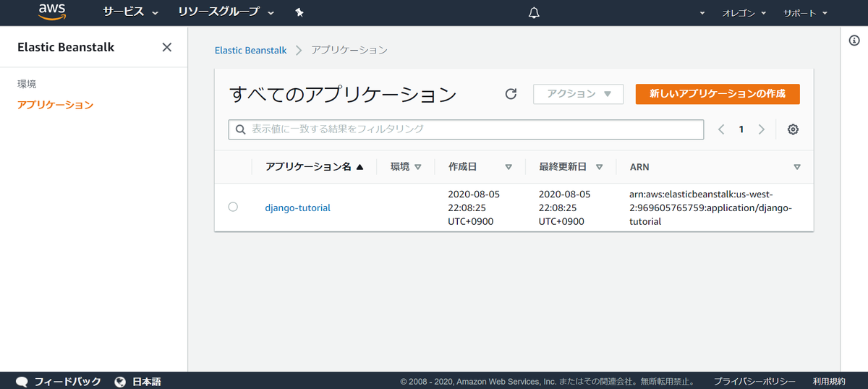
Task: Open 利用規約 link
Action: [828, 381]
